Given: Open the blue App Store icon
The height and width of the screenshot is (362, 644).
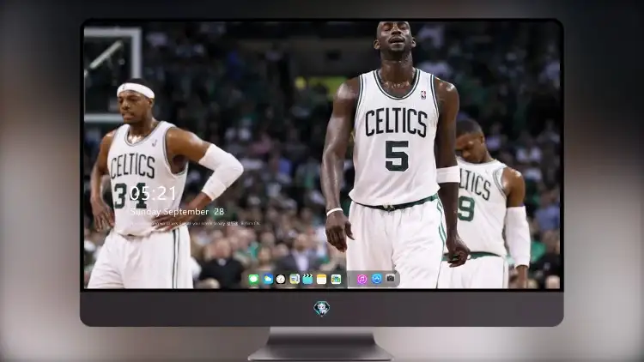Looking at the screenshot, I should point(377,279).
